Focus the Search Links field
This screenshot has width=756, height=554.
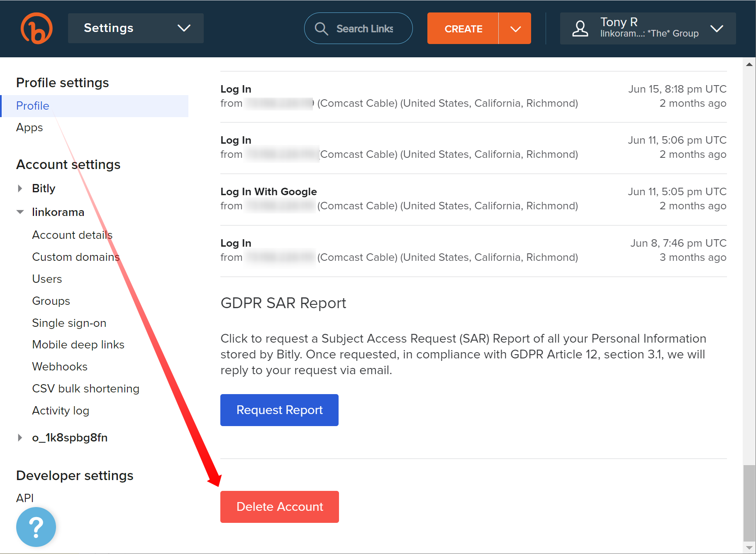tap(358, 28)
